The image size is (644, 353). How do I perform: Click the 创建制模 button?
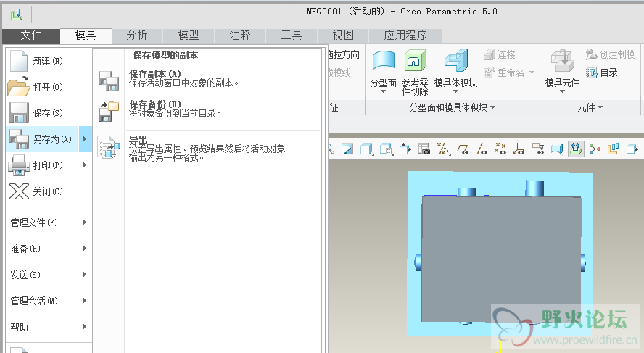(x=611, y=54)
